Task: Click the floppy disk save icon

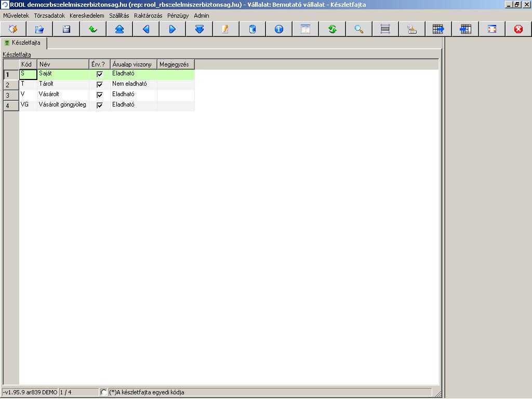Action: click(66, 29)
